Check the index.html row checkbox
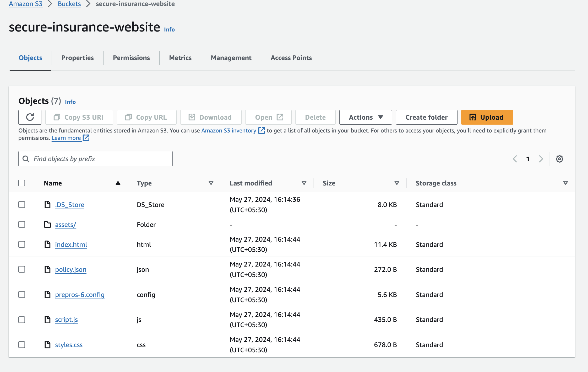Viewport: 588px width, 372px height. [x=22, y=245]
